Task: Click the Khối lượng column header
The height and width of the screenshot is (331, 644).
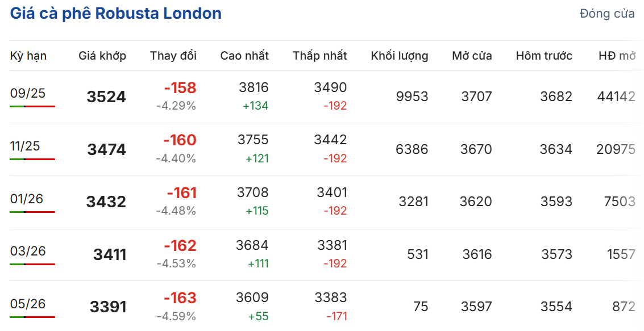Action: pos(400,56)
